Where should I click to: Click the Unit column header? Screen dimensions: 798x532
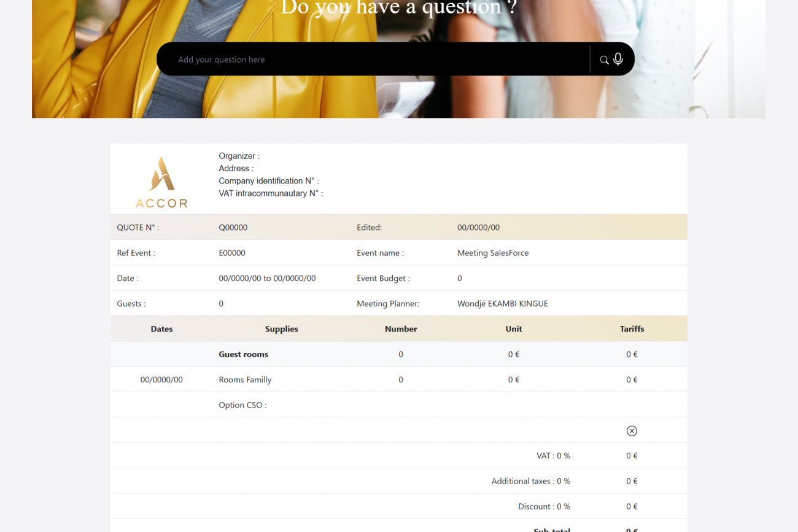[514, 329]
